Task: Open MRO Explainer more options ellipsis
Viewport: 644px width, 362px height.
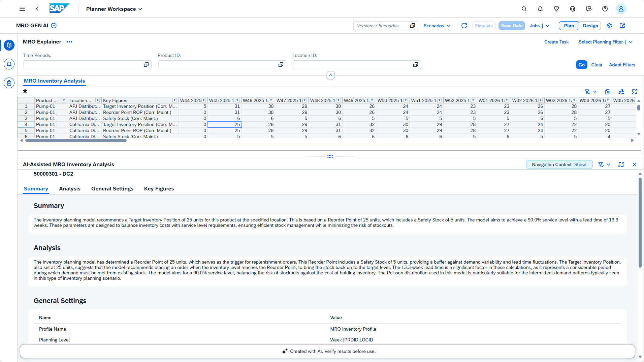Action: point(69,42)
